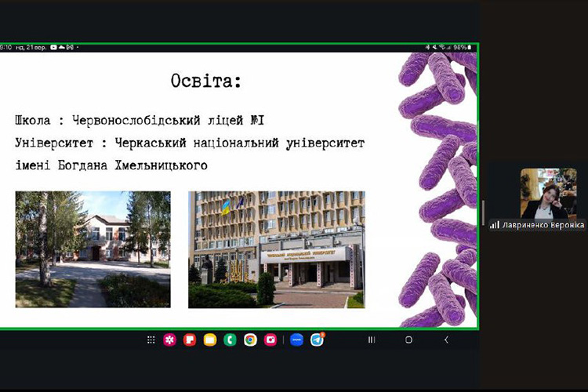Click the text Червонослобідський ліцей №1
Screen dimensions: 588x392
pyautogui.click(x=168, y=121)
